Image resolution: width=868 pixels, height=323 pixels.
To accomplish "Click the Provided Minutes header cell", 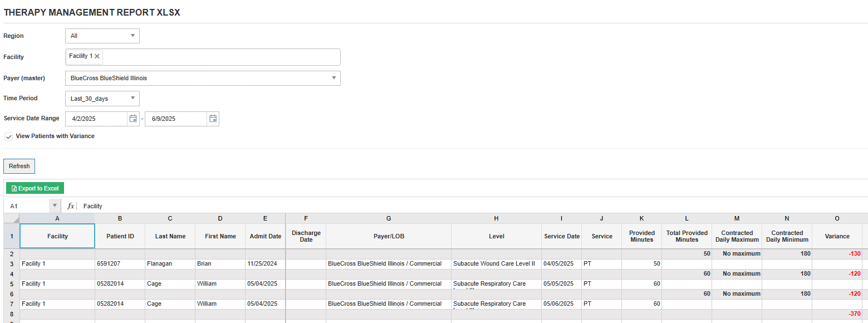I will coord(641,236).
